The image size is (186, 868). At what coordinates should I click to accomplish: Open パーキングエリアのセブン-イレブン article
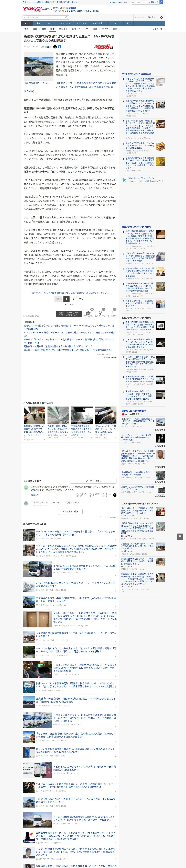point(76,533)
